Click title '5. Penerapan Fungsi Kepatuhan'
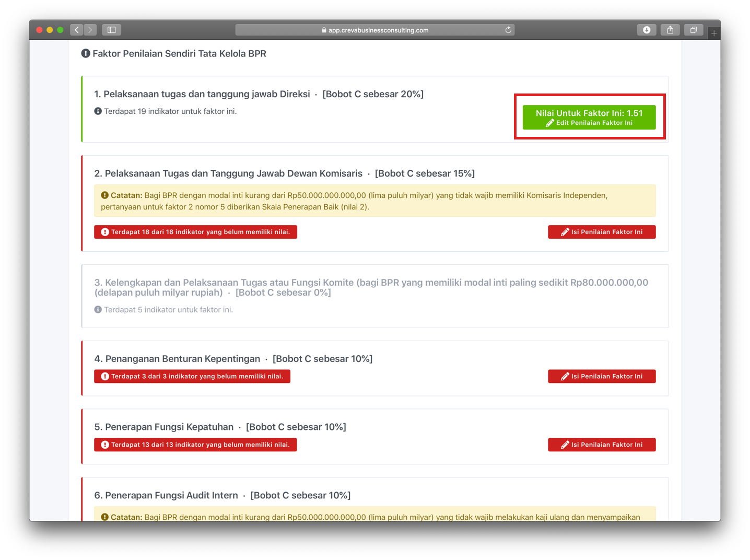The height and width of the screenshot is (560, 750). pyautogui.click(x=164, y=427)
